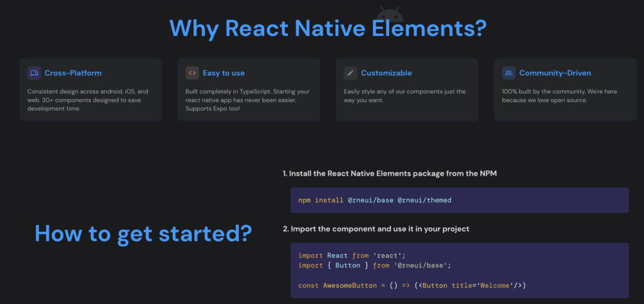Click the npm install command code block
The height and width of the screenshot is (304, 644).
[460, 200]
